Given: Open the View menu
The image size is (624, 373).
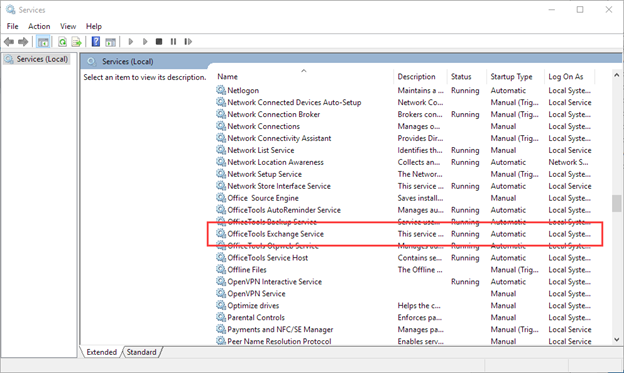Looking at the screenshot, I should tap(68, 26).
